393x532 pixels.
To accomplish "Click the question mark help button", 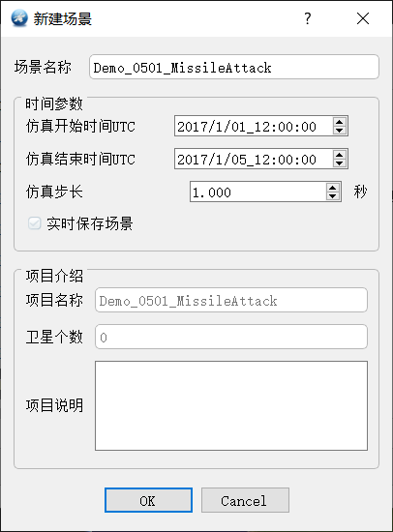I will [x=308, y=18].
